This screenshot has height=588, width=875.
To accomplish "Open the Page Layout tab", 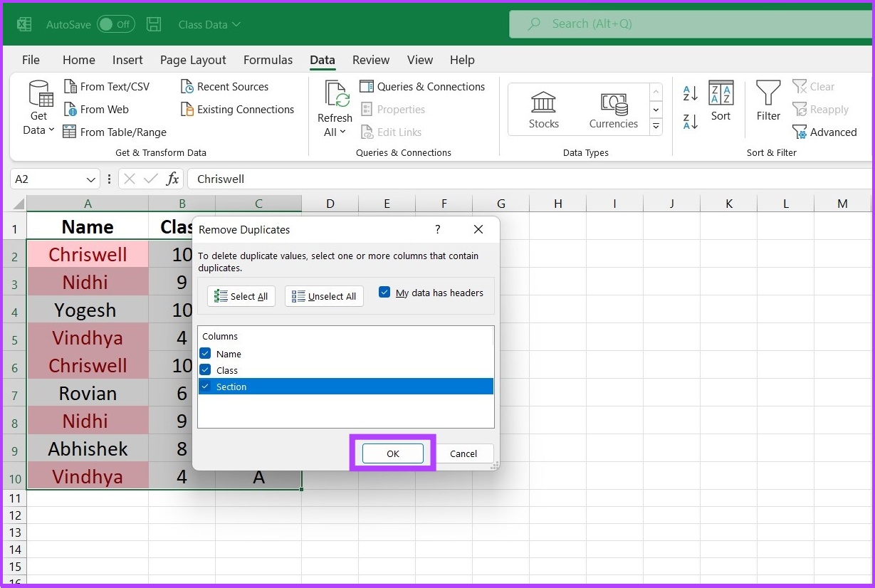I will click(x=193, y=61).
